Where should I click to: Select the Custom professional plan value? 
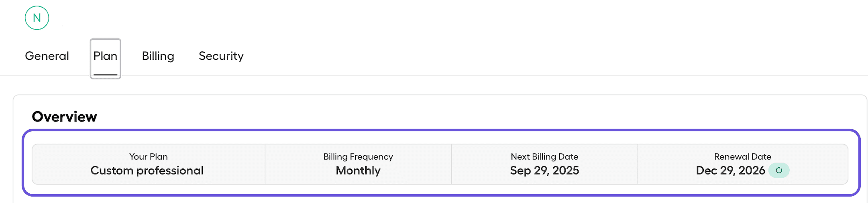[147, 171]
